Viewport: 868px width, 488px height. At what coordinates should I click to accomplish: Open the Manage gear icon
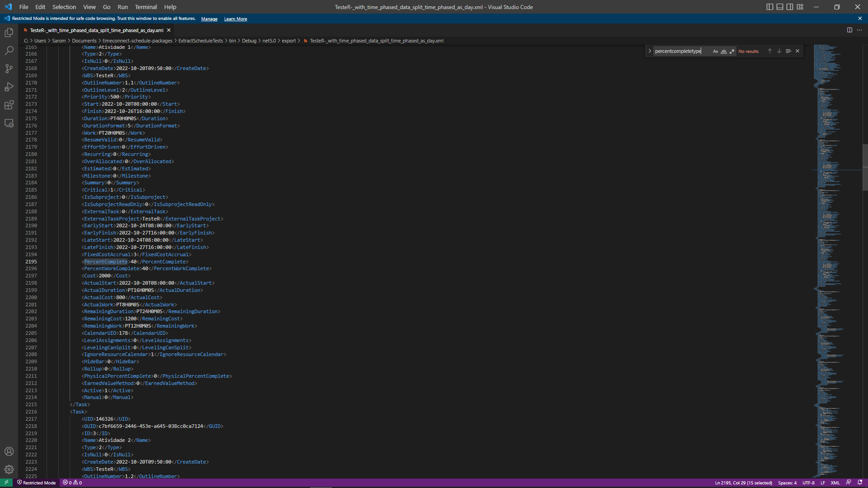coord(9,469)
